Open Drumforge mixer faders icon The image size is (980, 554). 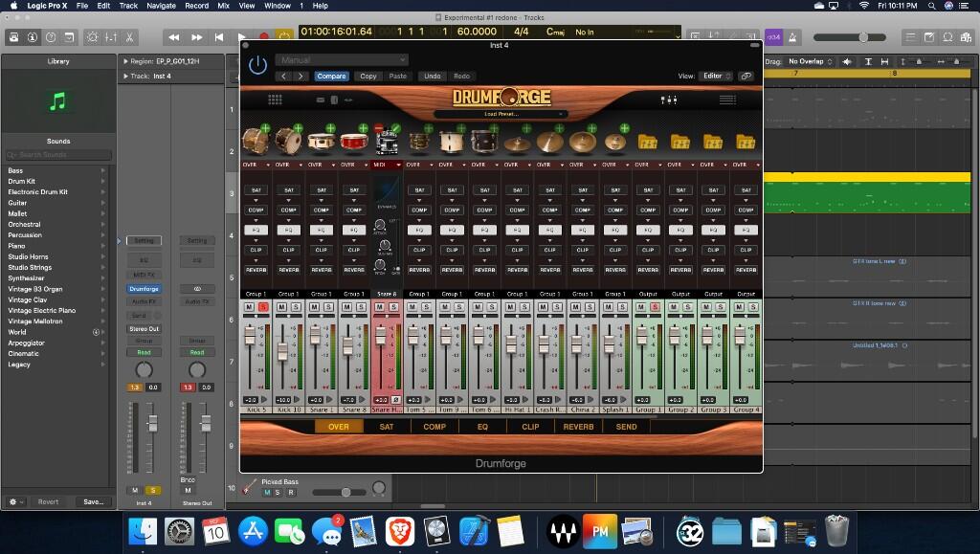[669, 100]
